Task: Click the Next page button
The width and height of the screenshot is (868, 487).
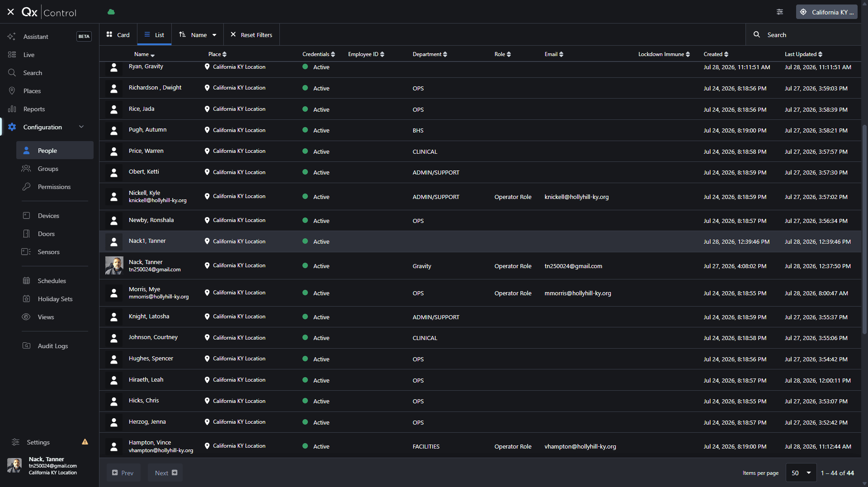Action: (165, 473)
